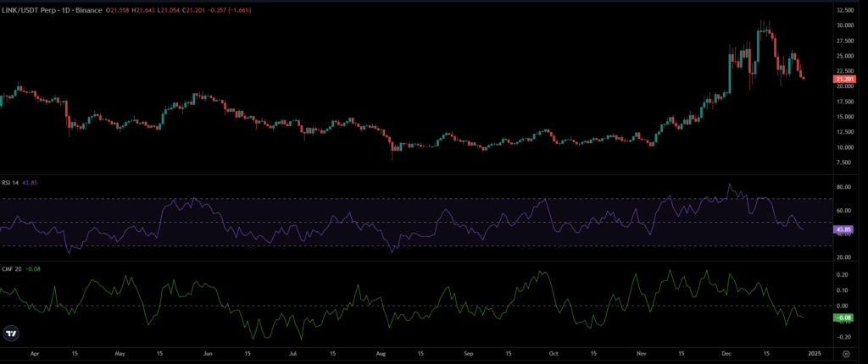Screen dimensions: 868x364
Task: Click the 60.00 RSI axis label
Action: pyautogui.click(x=843, y=210)
